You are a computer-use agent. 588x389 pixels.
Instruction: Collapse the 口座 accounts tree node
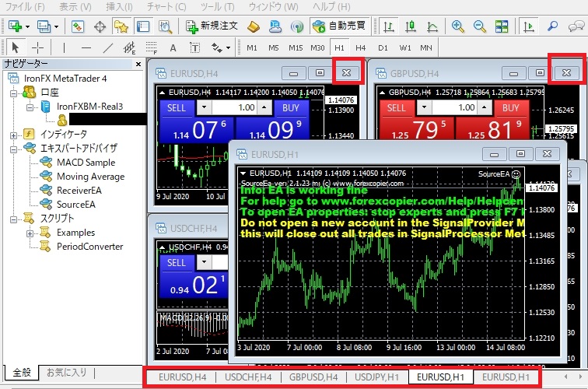(13, 93)
